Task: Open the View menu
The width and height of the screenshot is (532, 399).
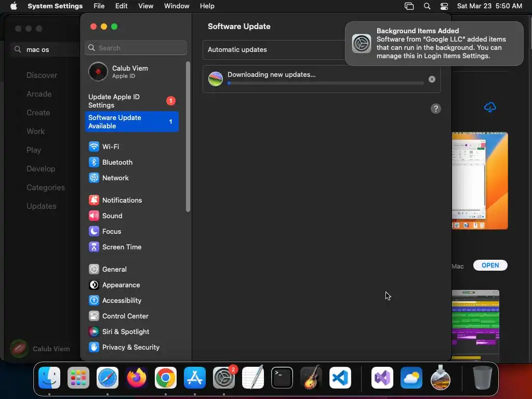Action: point(146,6)
